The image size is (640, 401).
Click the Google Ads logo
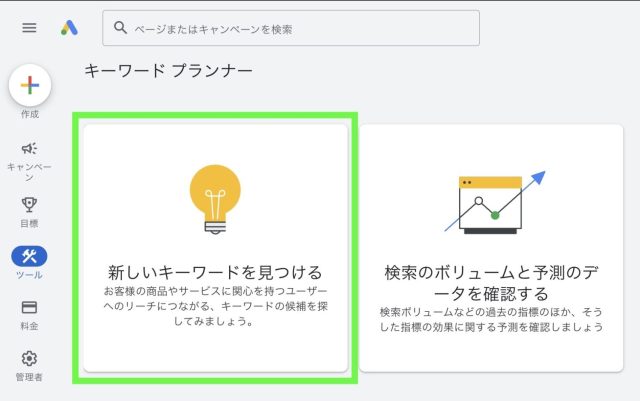pos(69,28)
